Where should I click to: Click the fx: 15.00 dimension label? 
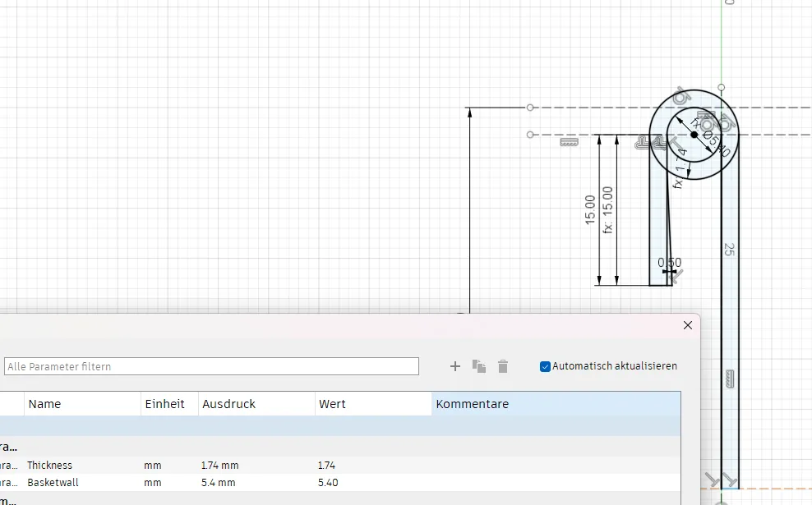click(608, 209)
